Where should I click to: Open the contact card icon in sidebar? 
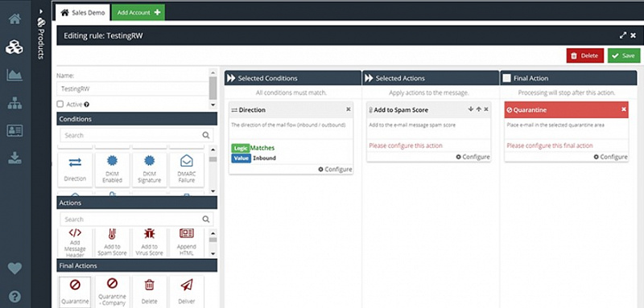[x=14, y=131]
